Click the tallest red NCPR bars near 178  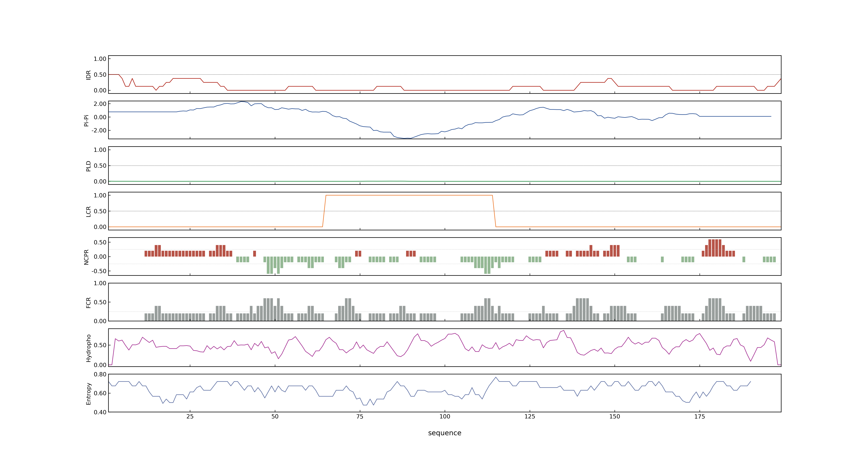(715, 248)
